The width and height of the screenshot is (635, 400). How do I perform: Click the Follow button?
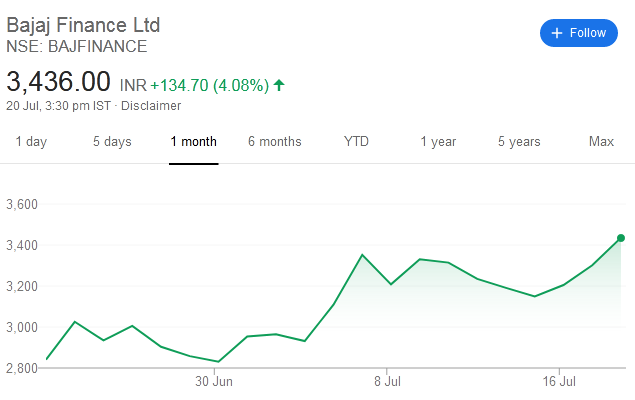[580, 33]
